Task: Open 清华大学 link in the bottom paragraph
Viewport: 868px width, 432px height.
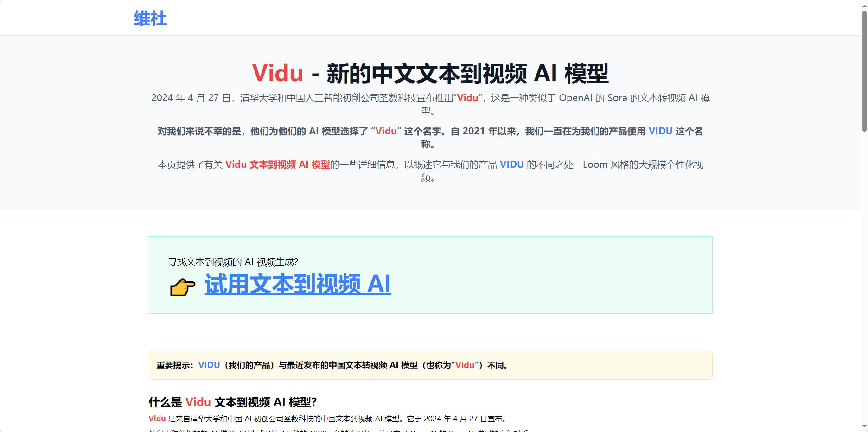Action: point(204,418)
